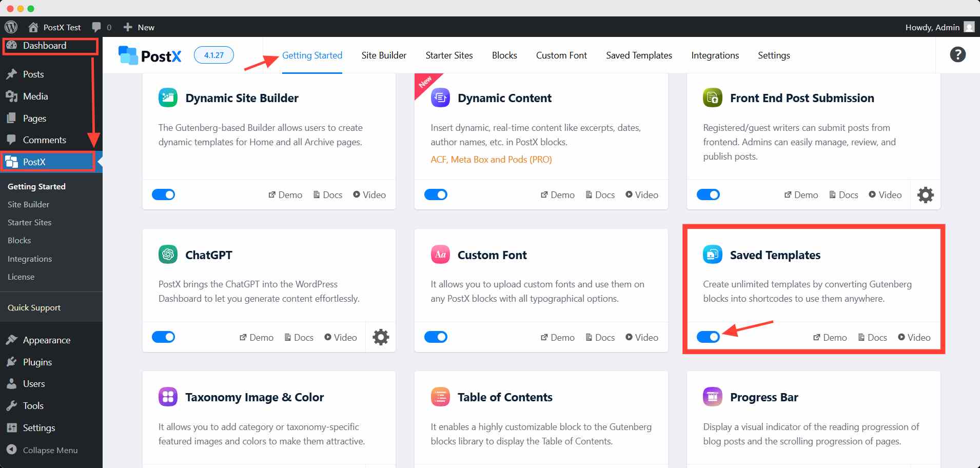
Task: Switch to the Saved Templates tab
Action: coord(639,55)
